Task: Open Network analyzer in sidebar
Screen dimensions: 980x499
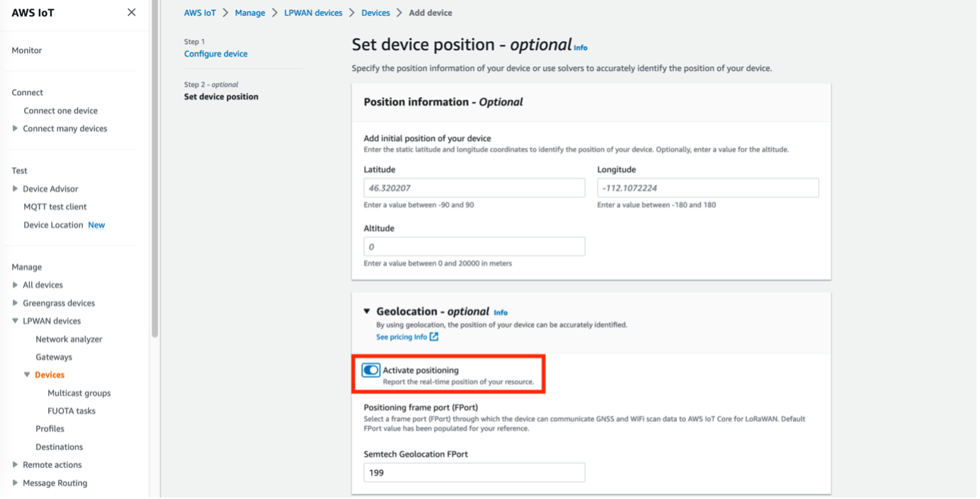Action: point(69,339)
